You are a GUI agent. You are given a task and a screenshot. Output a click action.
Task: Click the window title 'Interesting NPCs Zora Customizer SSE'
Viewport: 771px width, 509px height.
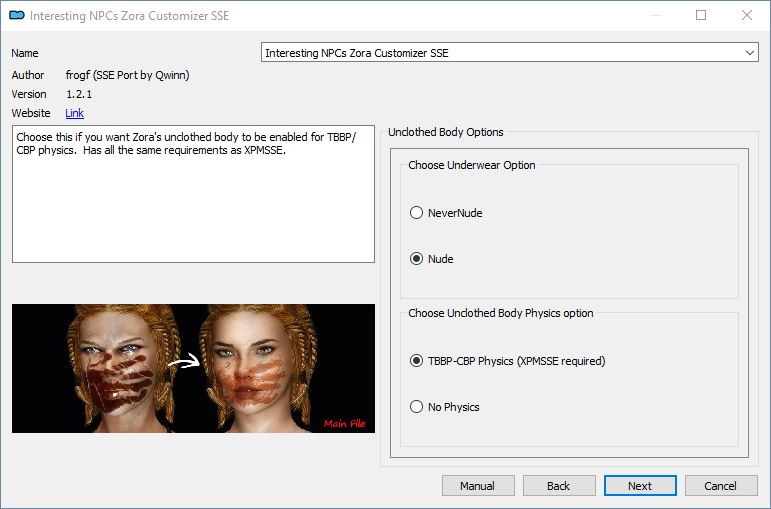click(129, 16)
